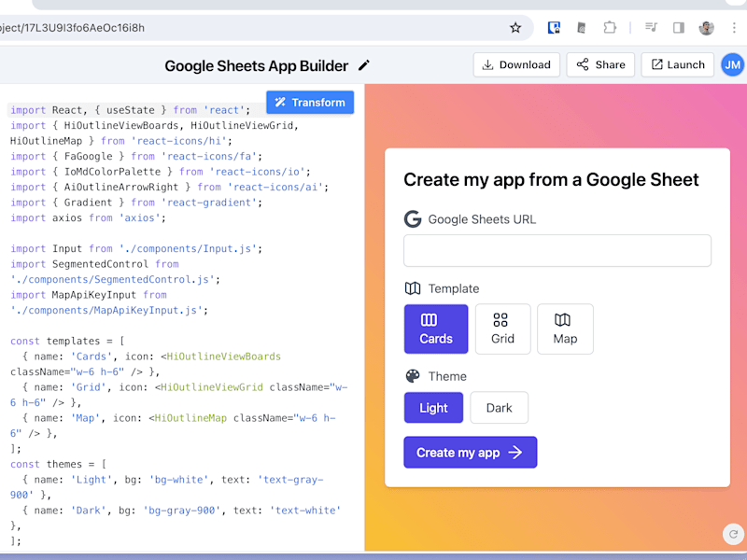747x560 pixels.
Task: Open the Chrome three-dot menu
Action: click(x=734, y=28)
